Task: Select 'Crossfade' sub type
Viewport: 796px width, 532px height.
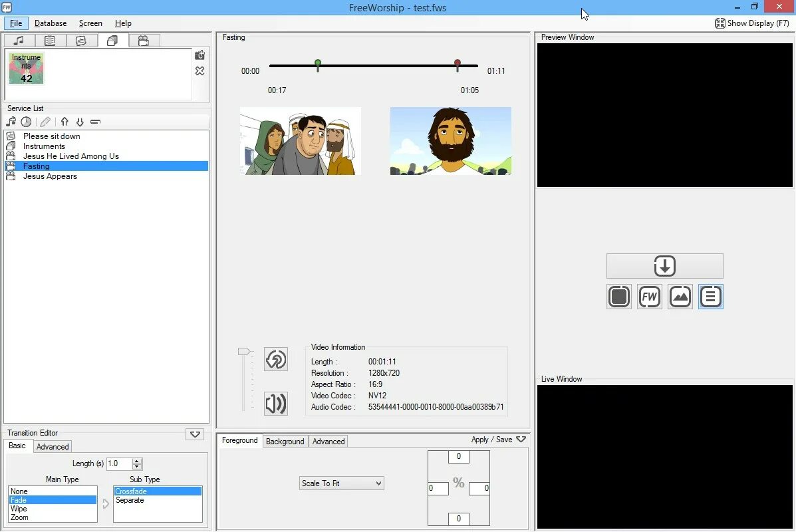Action: point(158,491)
